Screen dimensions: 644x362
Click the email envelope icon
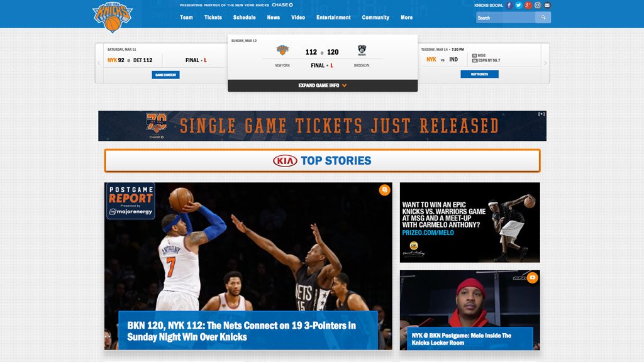click(x=547, y=5)
